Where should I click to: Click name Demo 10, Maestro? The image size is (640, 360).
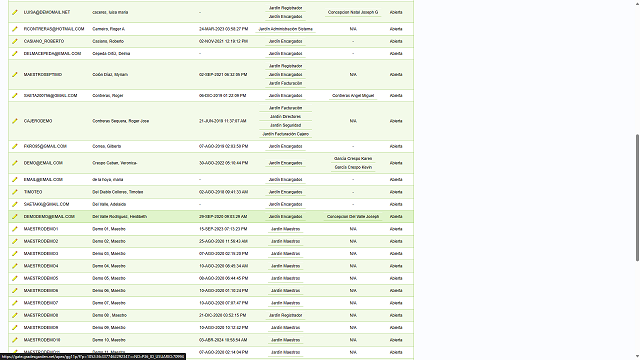109,340
